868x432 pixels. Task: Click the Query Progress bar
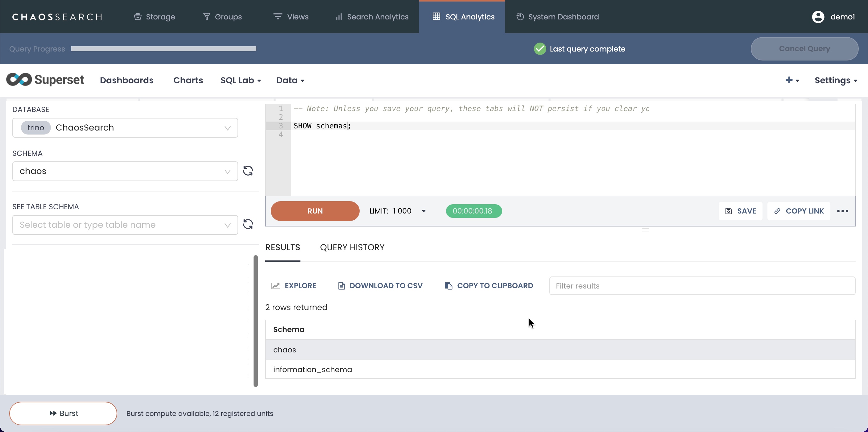[163, 49]
